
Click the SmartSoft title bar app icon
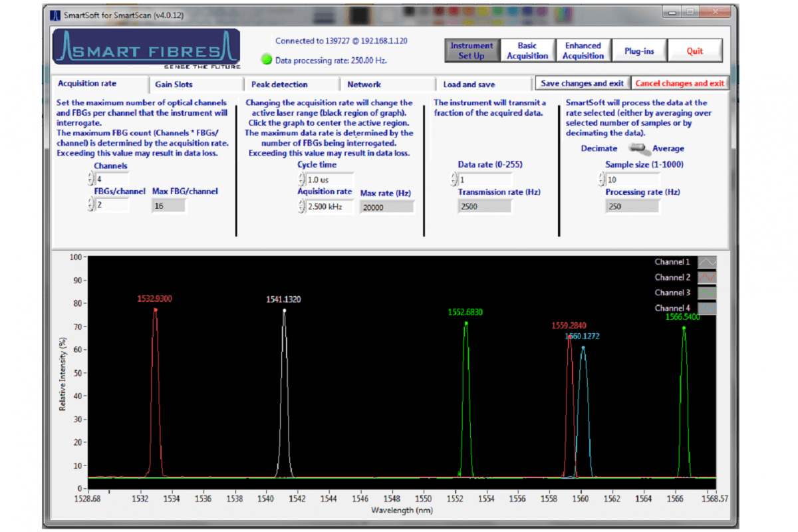[55, 14]
